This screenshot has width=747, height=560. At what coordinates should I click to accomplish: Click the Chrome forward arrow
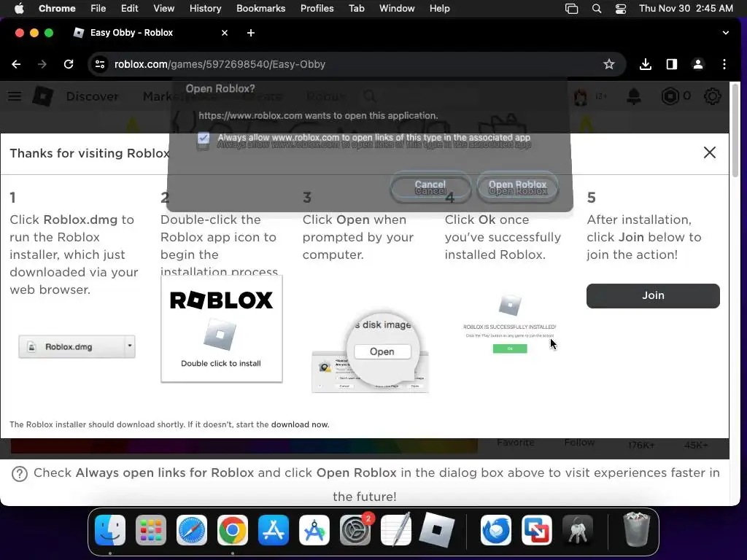point(42,64)
